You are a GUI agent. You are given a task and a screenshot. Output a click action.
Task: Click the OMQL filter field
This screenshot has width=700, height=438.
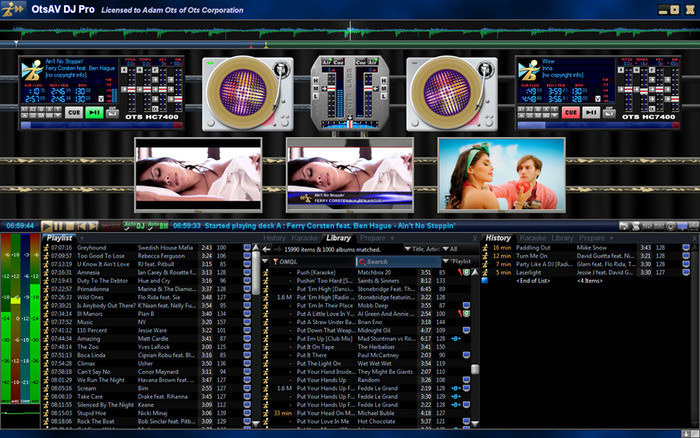312,262
